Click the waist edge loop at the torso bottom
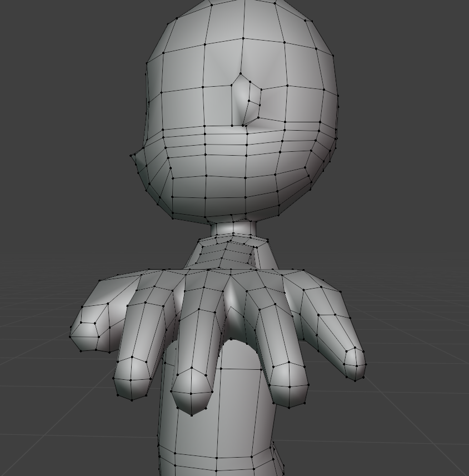Viewport: 469px width, 476px height. (x=217, y=457)
